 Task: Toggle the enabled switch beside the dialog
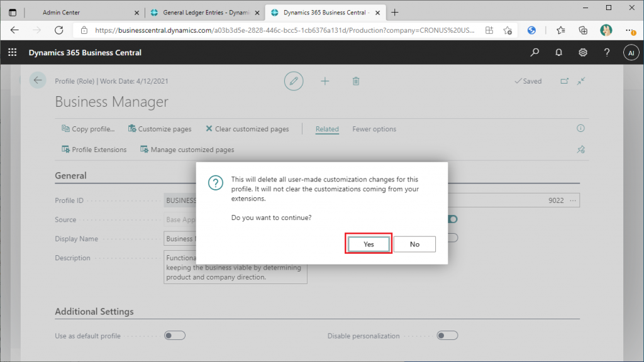(453, 219)
